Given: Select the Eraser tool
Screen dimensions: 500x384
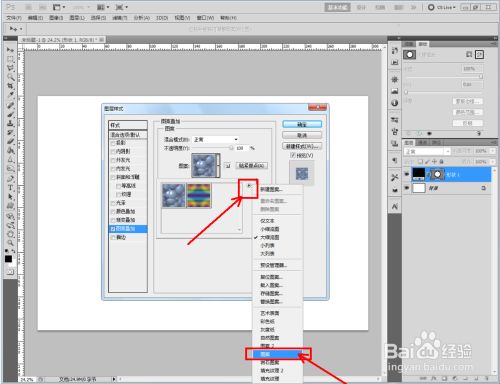Looking at the screenshot, I should [x=10, y=141].
